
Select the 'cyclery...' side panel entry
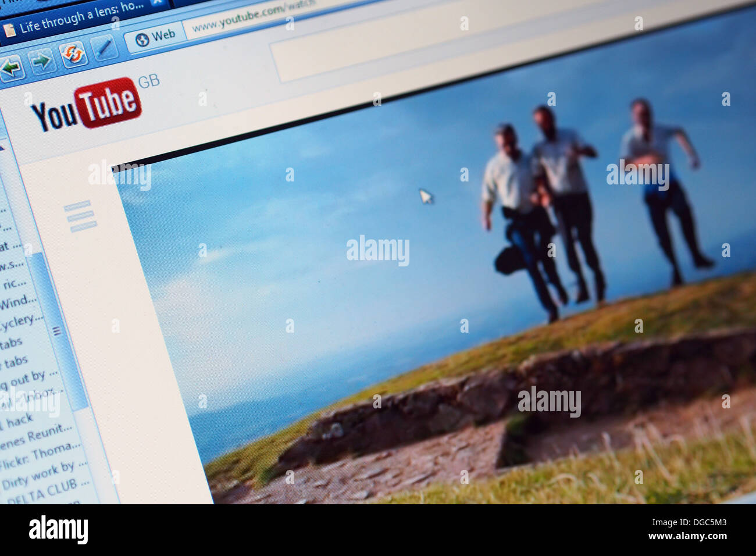coord(21,322)
